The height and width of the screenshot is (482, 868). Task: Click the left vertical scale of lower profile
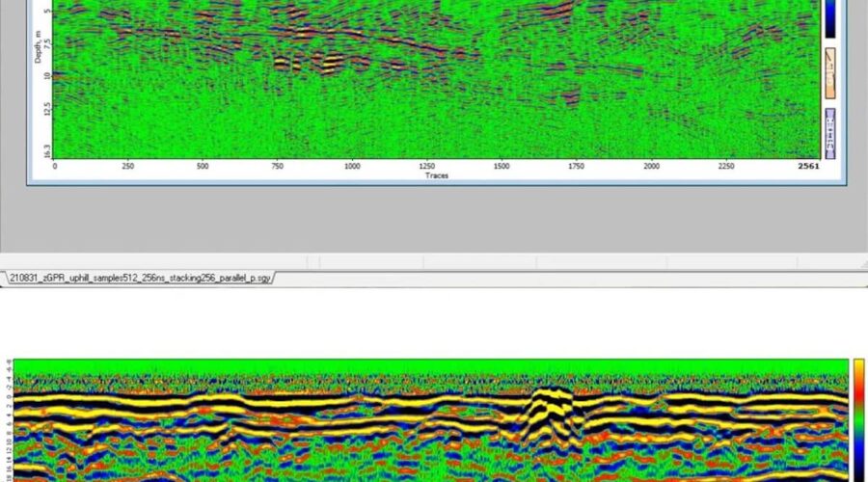click(9, 419)
